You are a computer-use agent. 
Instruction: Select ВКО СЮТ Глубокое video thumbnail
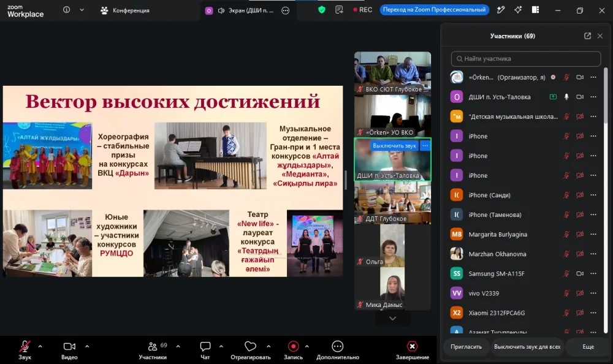[x=392, y=73]
